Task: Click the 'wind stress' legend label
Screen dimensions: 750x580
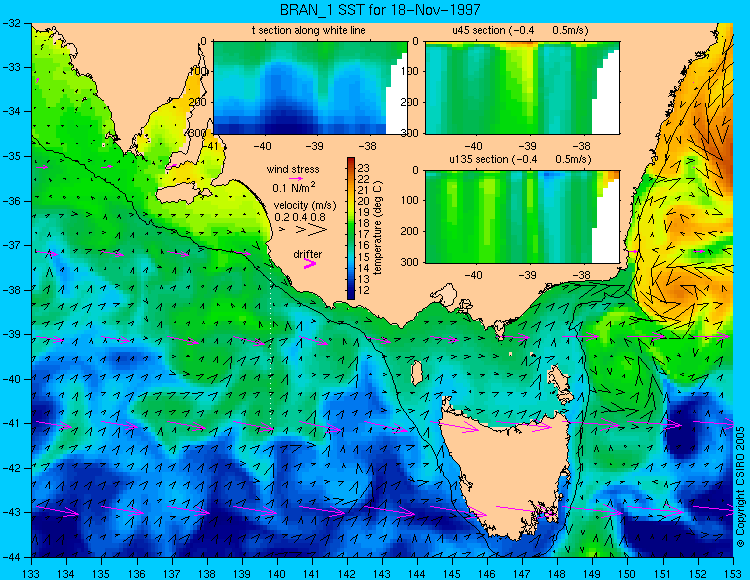Action: pos(293,169)
